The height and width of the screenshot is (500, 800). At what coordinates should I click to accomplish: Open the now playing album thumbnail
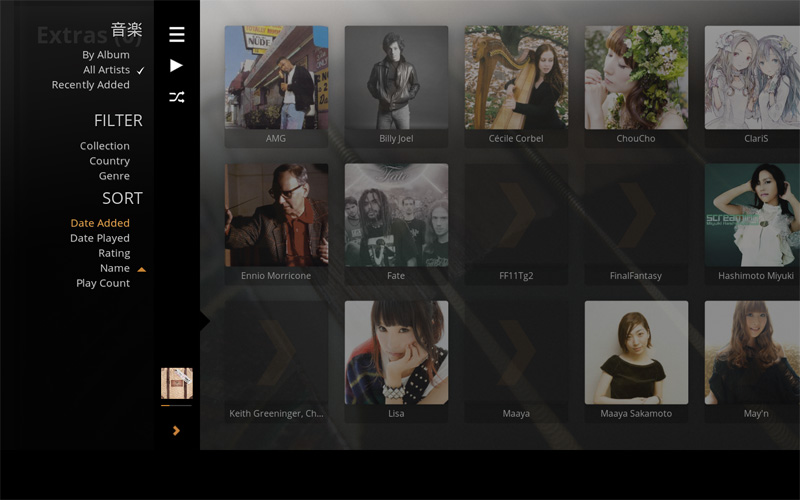click(x=177, y=383)
